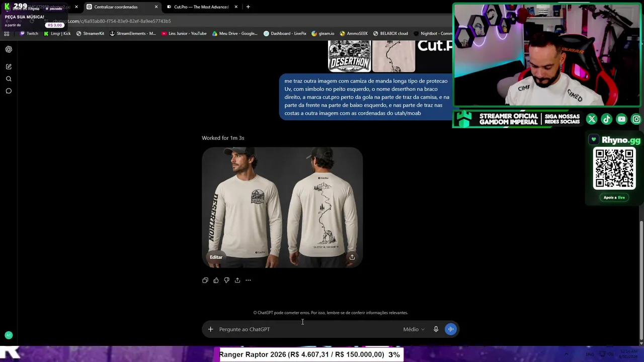The width and height of the screenshot is (644, 362).
Task: Start a new chat from the sidebar
Action: (x=9, y=66)
